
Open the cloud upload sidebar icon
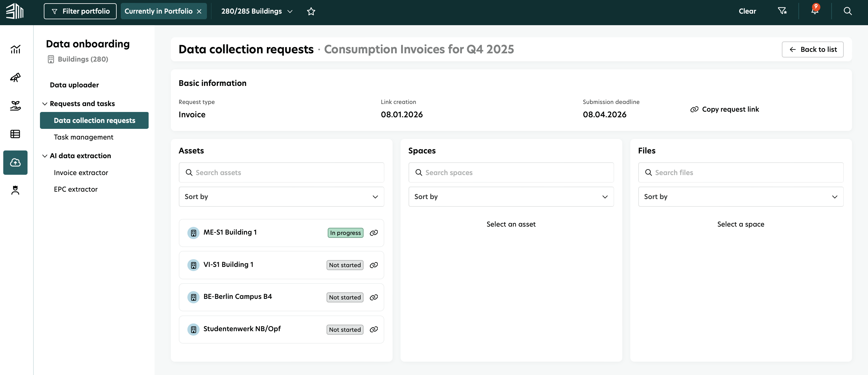(x=15, y=163)
